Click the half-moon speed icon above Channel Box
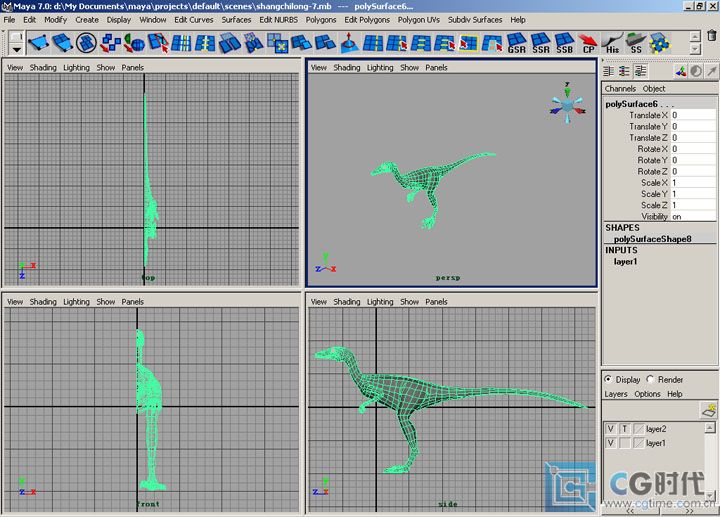Screen dimensions: 720x517 coord(696,71)
